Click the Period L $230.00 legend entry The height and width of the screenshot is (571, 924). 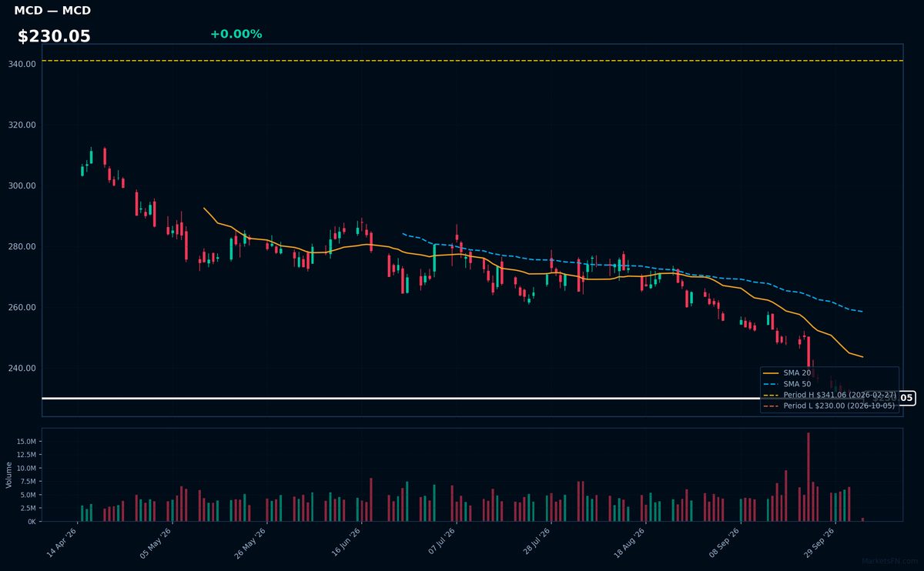coord(829,405)
